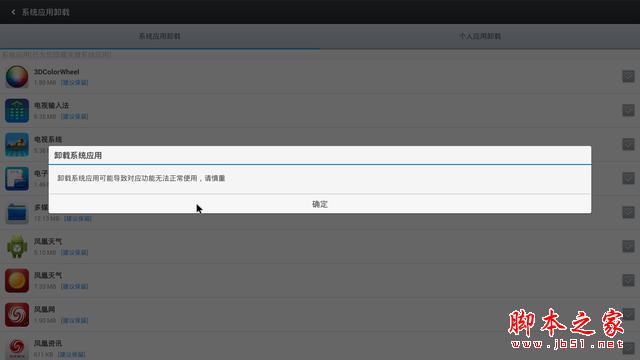Click the 系统应用卸载 header title

45,12
